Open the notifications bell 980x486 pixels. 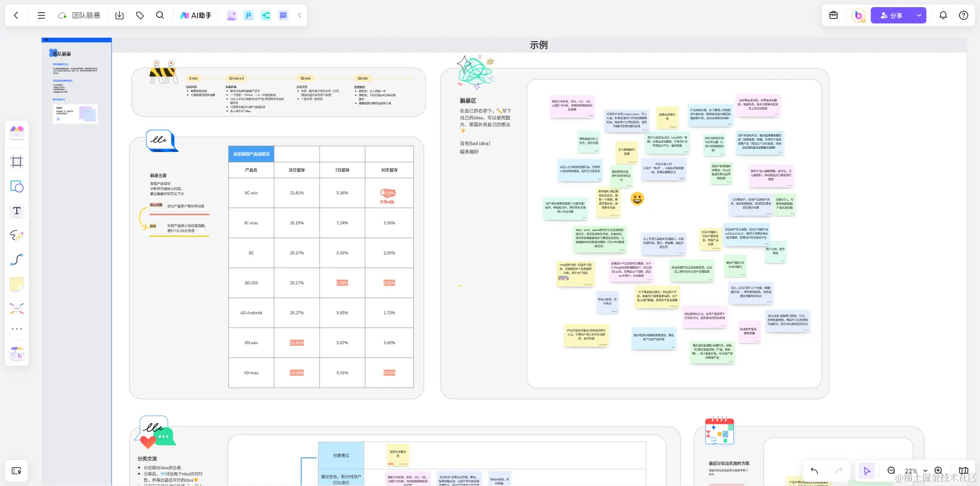[x=943, y=15]
